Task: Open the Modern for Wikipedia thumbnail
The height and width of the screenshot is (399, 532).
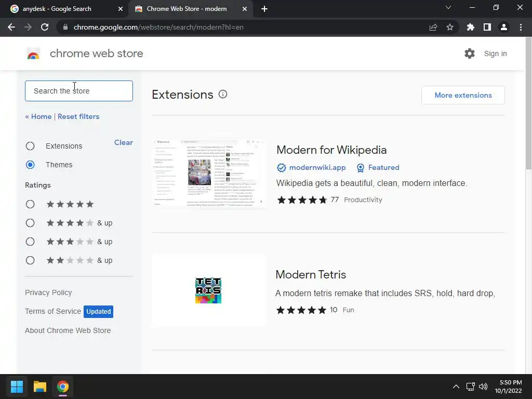Action: pyautogui.click(x=208, y=173)
